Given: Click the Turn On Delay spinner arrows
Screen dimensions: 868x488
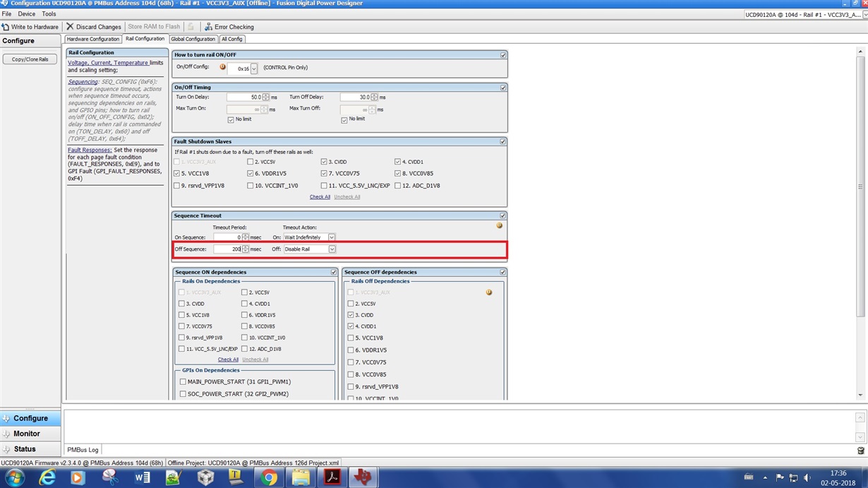Looking at the screenshot, I should coord(265,97).
